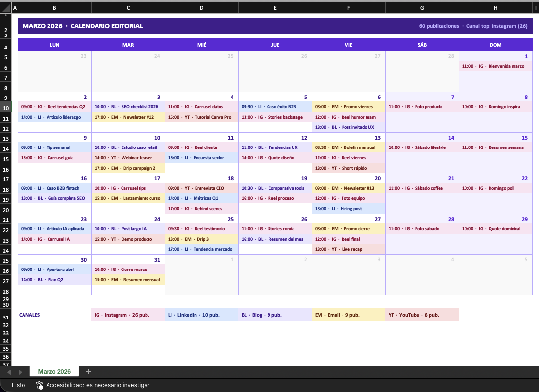The image size is (539, 392).
Task: Select the DOM day header cell
Action: tap(496, 45)
